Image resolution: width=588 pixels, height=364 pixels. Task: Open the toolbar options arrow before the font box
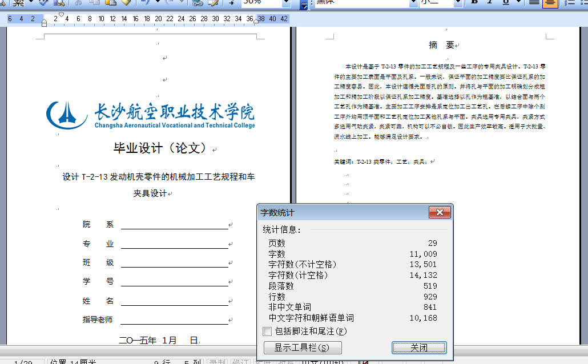point(304,5)
